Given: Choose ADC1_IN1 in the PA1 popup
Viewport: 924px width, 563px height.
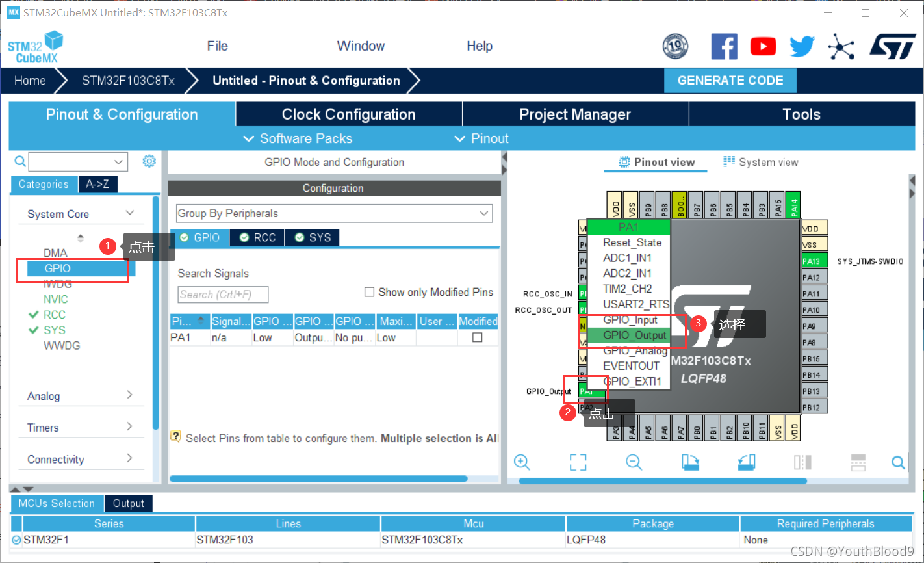Looking at the screenshot, I should [x=627, y=258].
